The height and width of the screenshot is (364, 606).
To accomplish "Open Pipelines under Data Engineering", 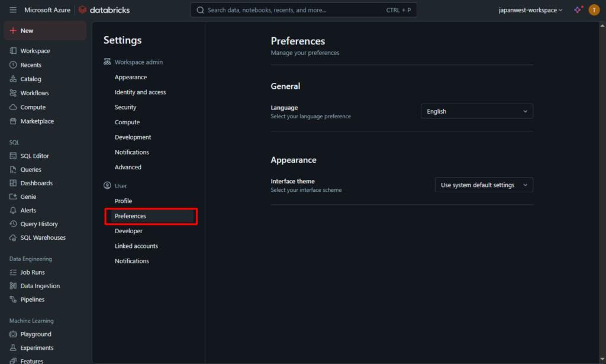I will [x=32, y=299].
